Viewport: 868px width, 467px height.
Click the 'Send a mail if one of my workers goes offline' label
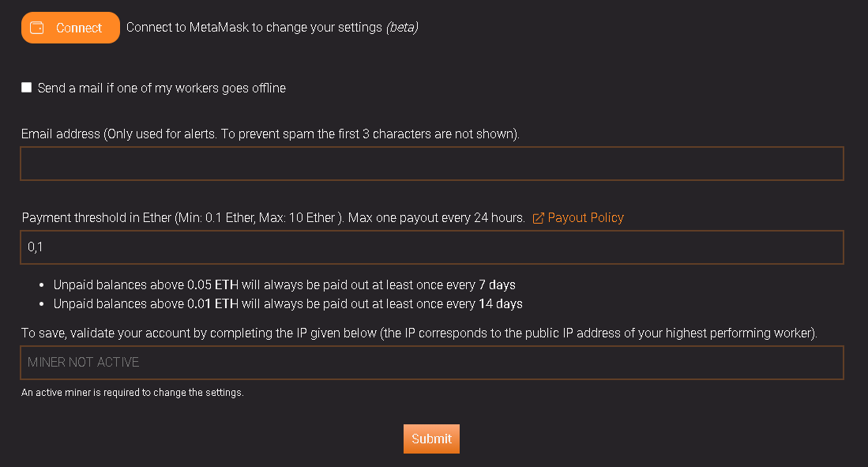162,89
